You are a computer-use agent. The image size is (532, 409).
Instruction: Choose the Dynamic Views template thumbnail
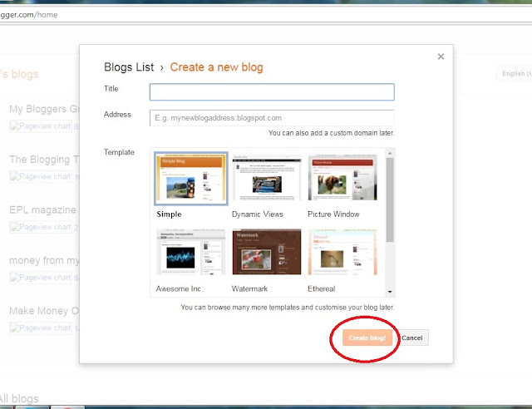(267, 178)
